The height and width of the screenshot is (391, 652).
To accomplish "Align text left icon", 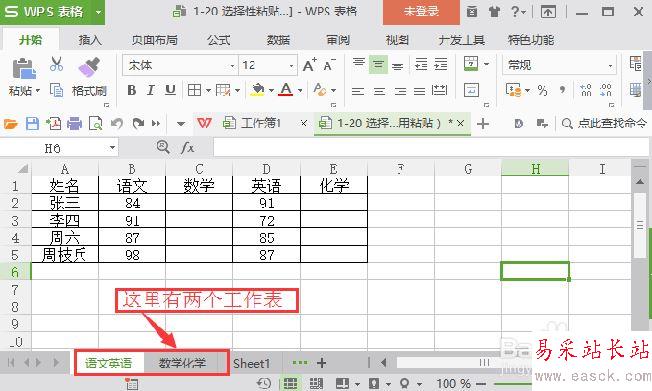I will pos(358,91).
